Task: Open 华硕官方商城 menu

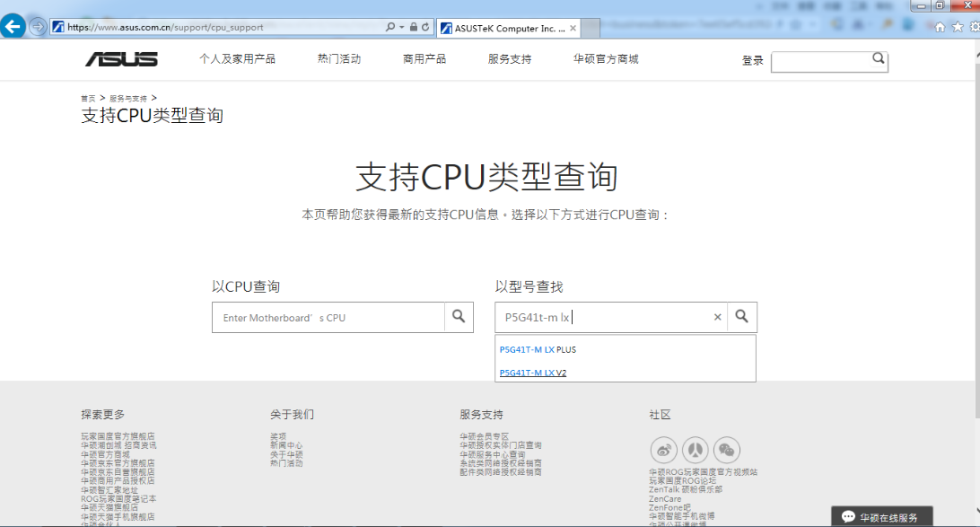Action: (x=606, y=58)
